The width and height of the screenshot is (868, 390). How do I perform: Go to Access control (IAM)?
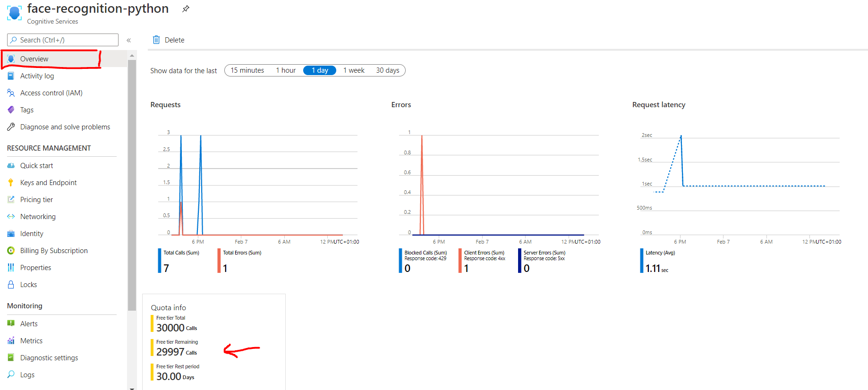coord(51,93)
